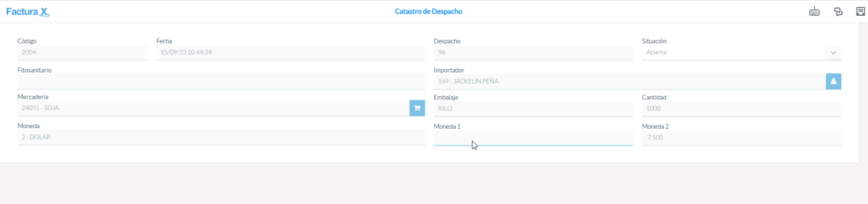Click the empty Fitosanitario field

coord(221,82)
